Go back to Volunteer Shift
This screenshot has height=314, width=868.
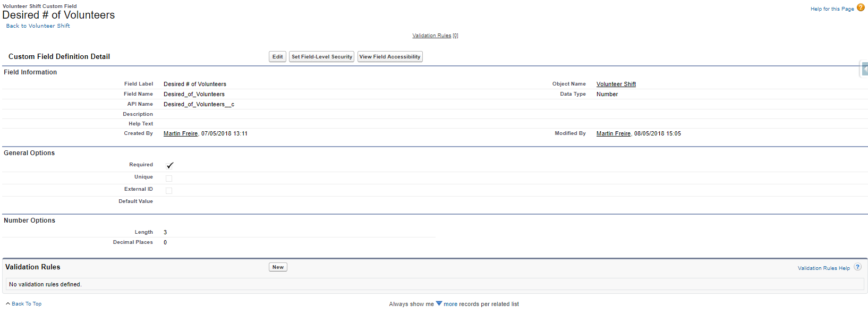[x=38, y=26]
